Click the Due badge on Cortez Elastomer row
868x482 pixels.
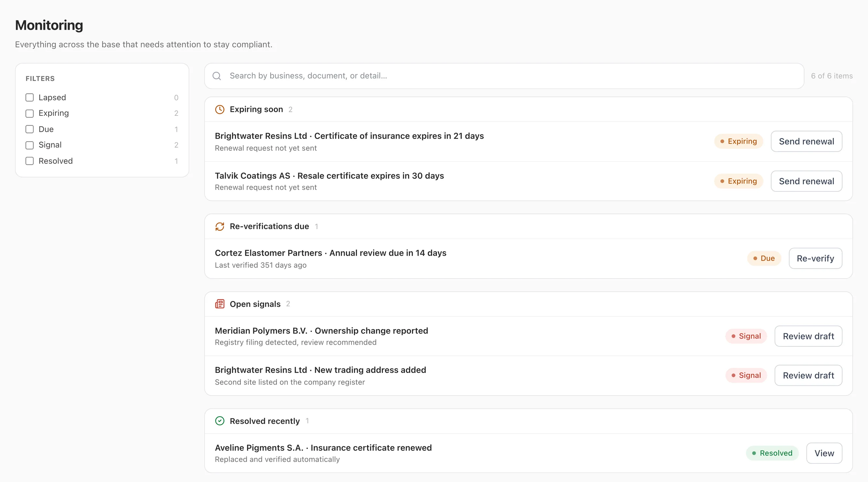coord(764,258)
